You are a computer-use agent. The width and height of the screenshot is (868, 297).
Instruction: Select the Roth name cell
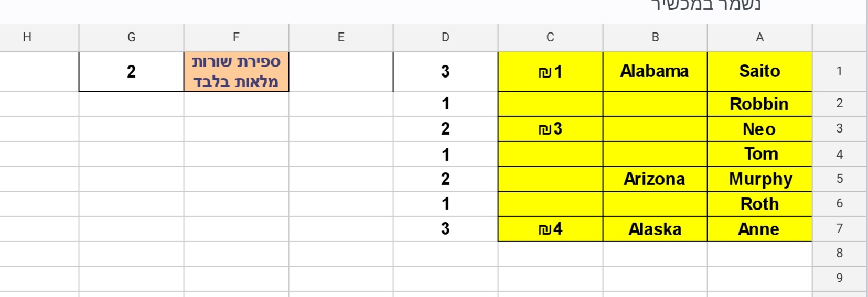[759, 204]
